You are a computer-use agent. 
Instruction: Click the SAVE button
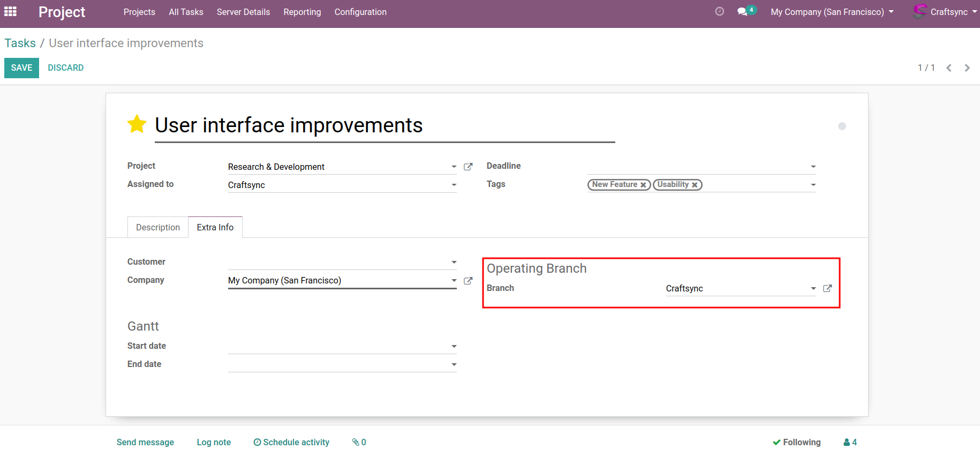(x=21, y=68)
